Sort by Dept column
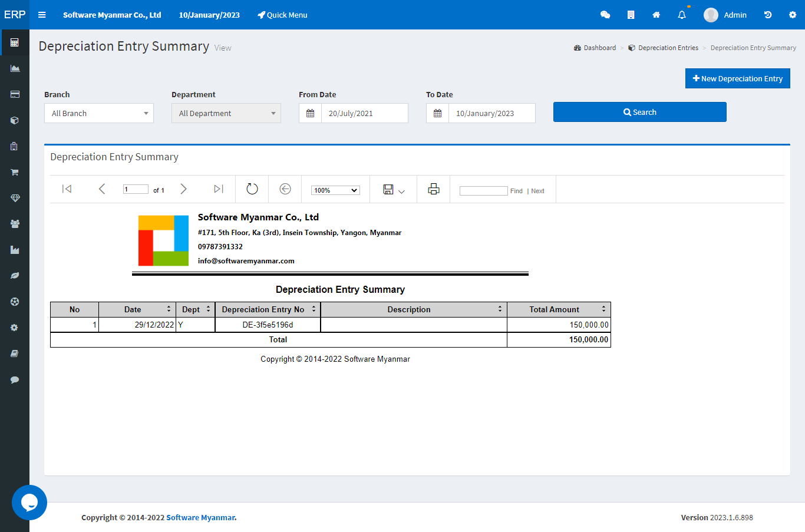 [x=208, y=309]
